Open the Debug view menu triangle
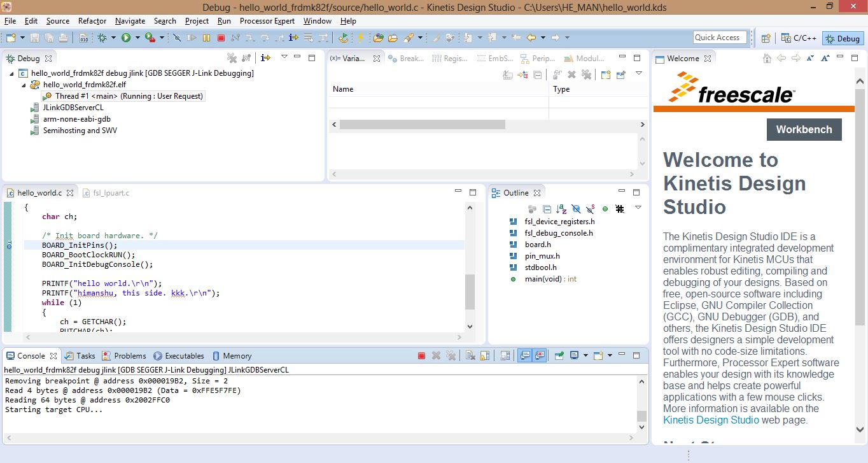 point(284,57)
